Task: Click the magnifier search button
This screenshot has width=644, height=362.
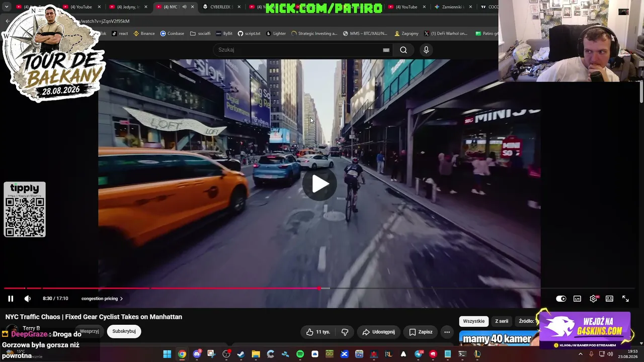Action: pyautogui.click(x=404, y=50)
